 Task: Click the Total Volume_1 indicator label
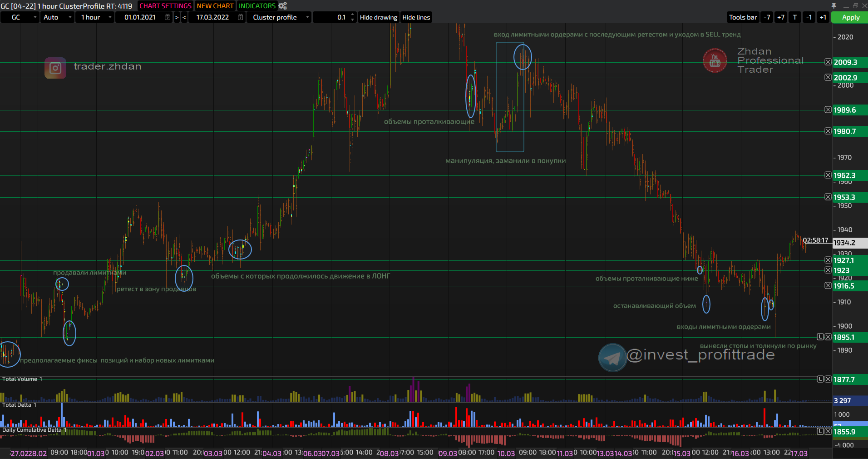[x=22, y=379]
